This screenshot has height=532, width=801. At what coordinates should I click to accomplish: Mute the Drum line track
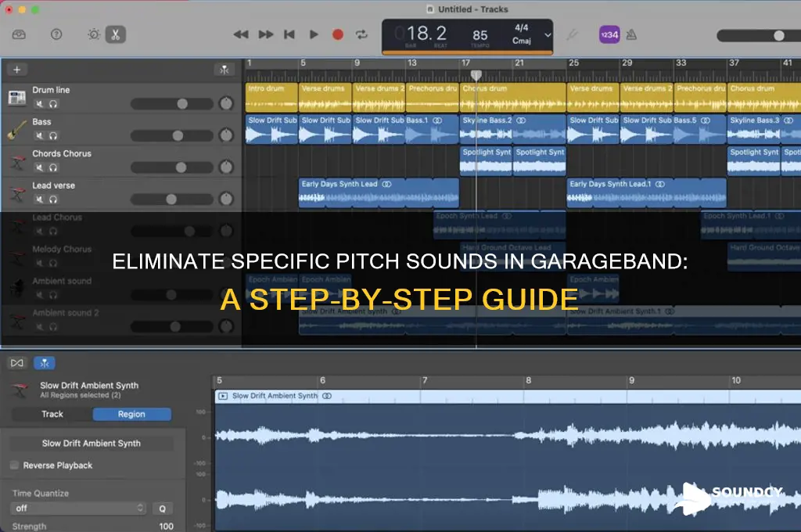click(x=39, y=104)
